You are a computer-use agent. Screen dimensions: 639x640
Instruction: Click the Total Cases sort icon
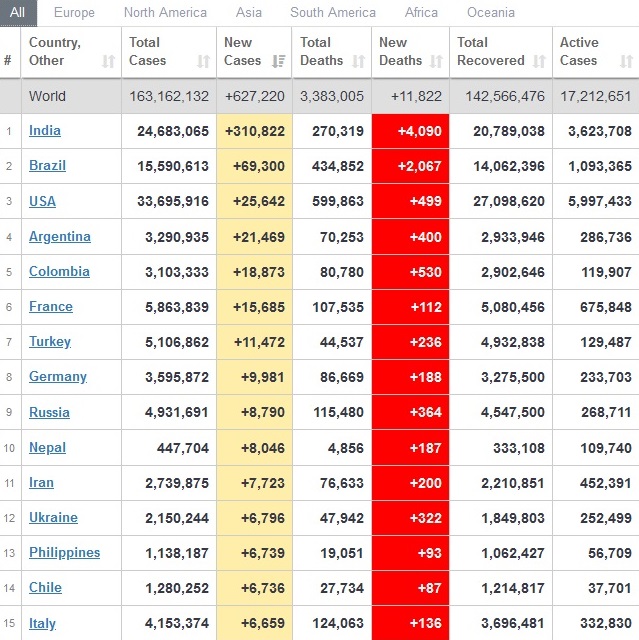pyautogui.click(x=203, y=61)
